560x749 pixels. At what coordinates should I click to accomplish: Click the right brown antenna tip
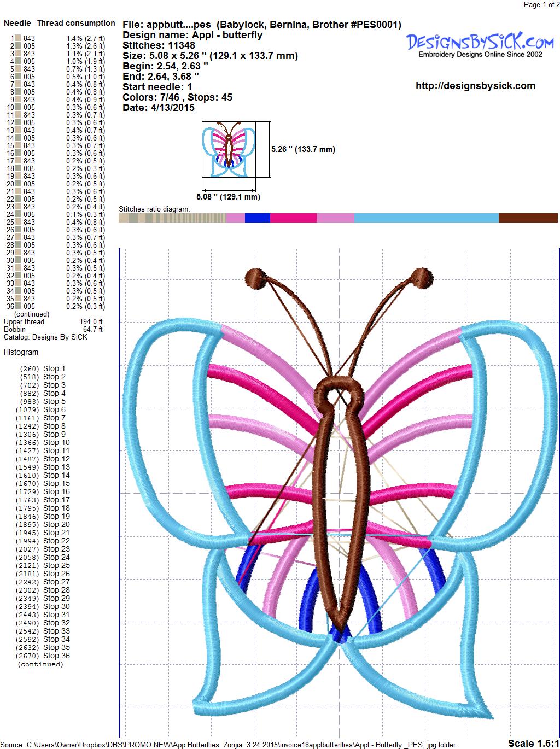click(422, 277)
